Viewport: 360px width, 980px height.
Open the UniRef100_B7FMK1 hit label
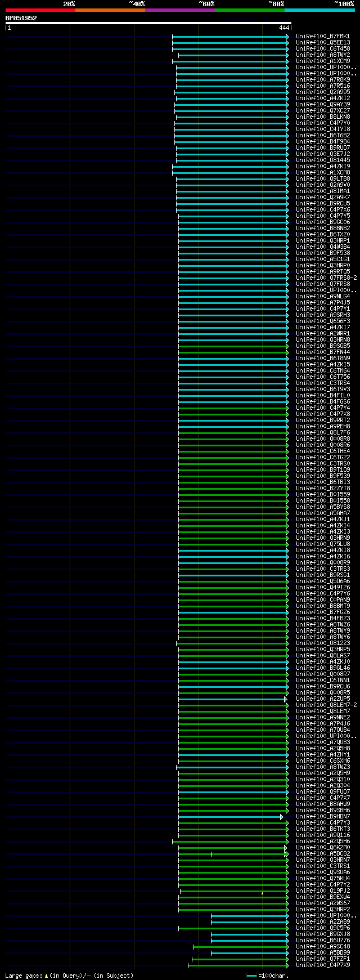(323, 37)
